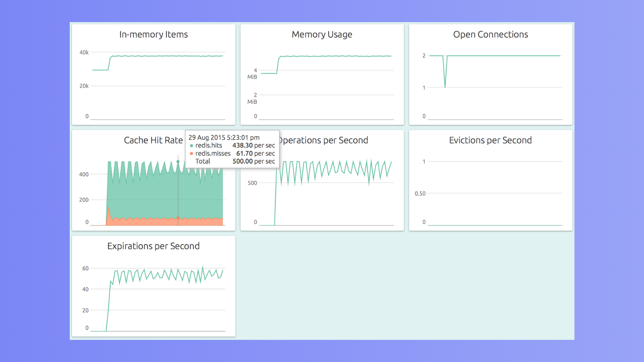This screenshot has width=644, height=362.
Task: Select the Expirations per Second title
Action: pos(153,246)
